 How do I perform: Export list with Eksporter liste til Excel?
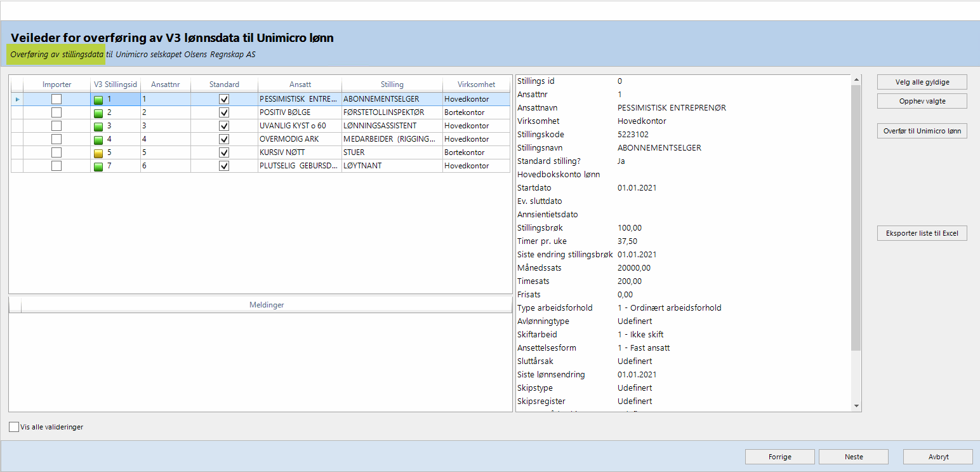(922, 234)
